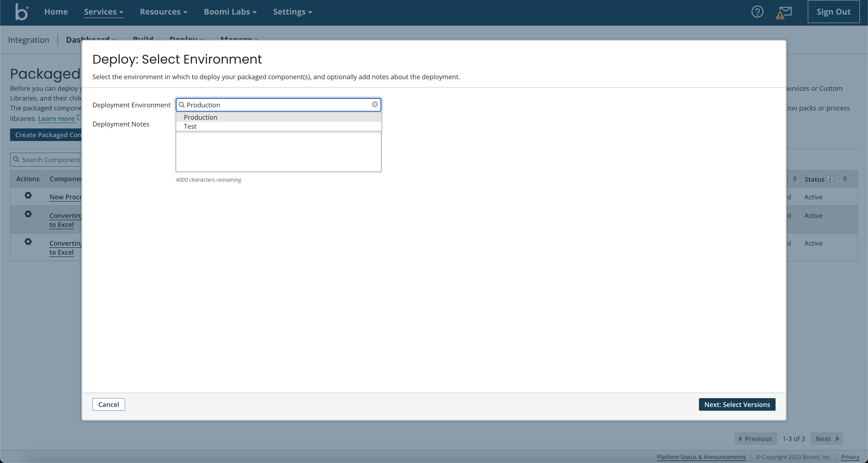This screenshot has width=868, height=463.
Task: Open the Settings menu
Action: tap(293, 12)
